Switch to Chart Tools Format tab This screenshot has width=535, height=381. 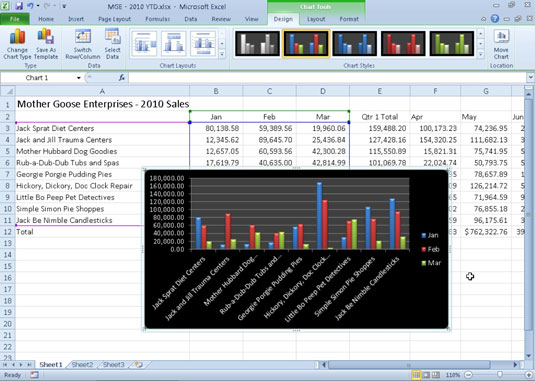click(349, 19)
